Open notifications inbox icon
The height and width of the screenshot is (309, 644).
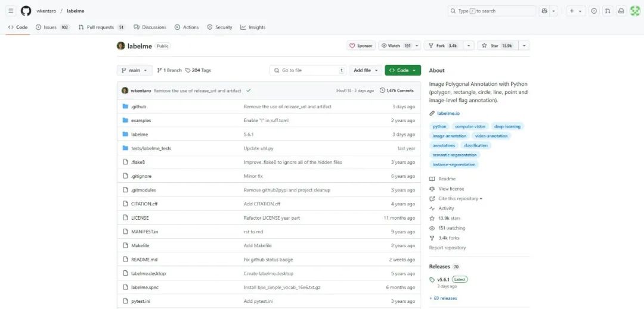[621, 11]
